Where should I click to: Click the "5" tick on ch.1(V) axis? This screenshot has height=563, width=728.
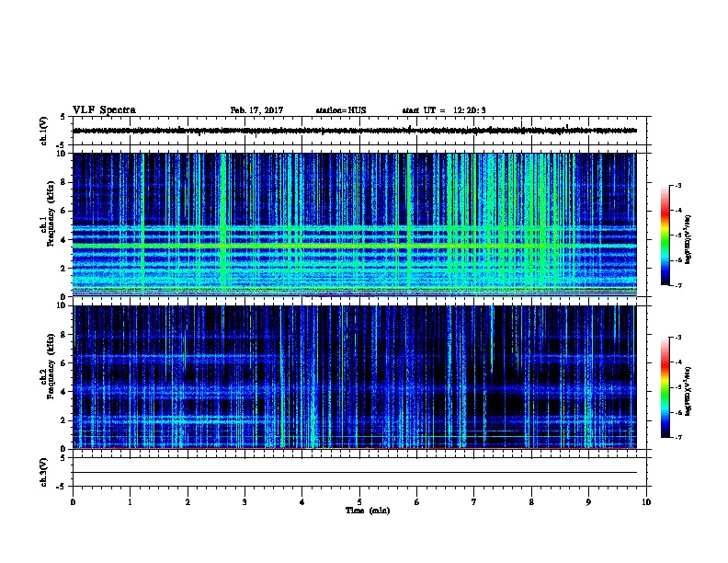[64, 117]
